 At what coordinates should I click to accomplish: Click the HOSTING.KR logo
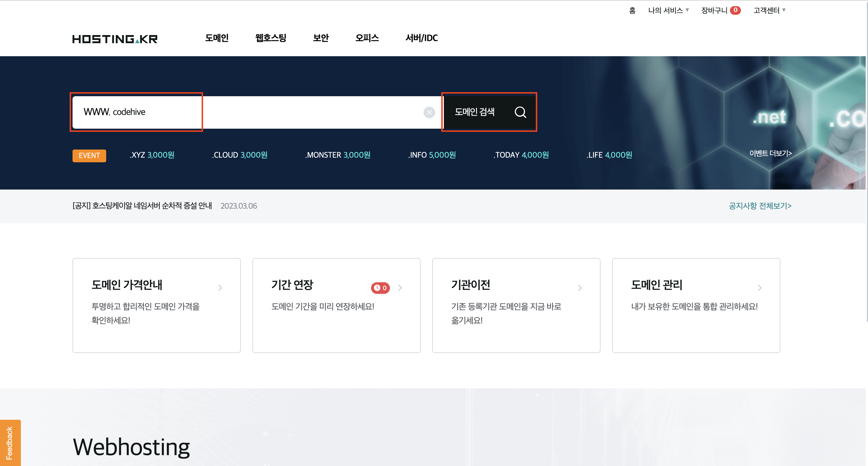pyautogui.click(x=115, y=39)
